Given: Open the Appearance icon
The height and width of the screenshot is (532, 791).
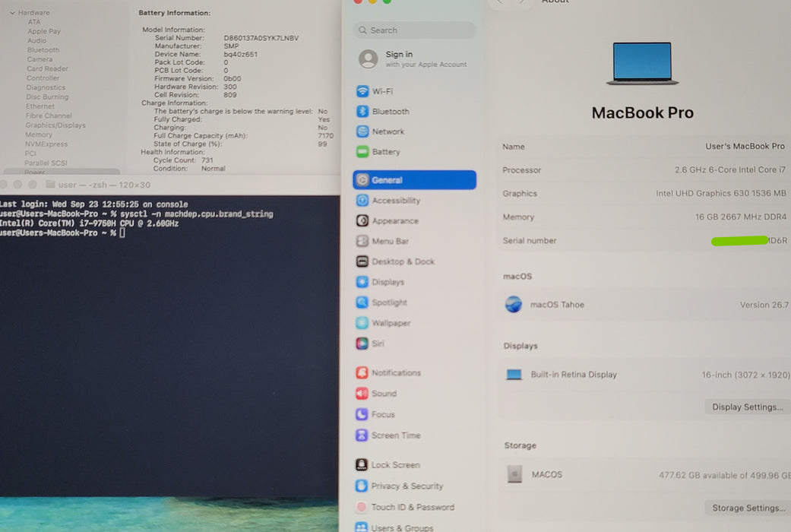Looking at the screenshot, I should pyautogui.click(x=362, y=220).
